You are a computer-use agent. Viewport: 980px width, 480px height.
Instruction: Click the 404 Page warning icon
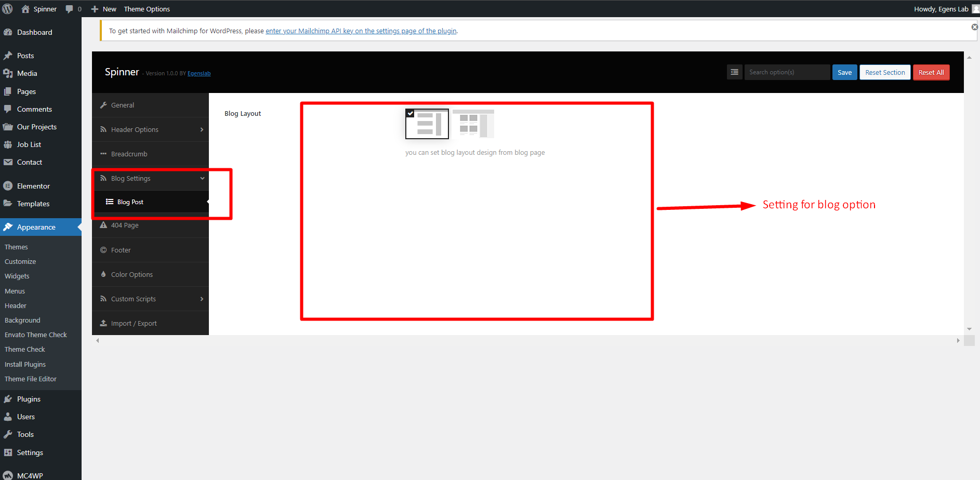point(103,225)
